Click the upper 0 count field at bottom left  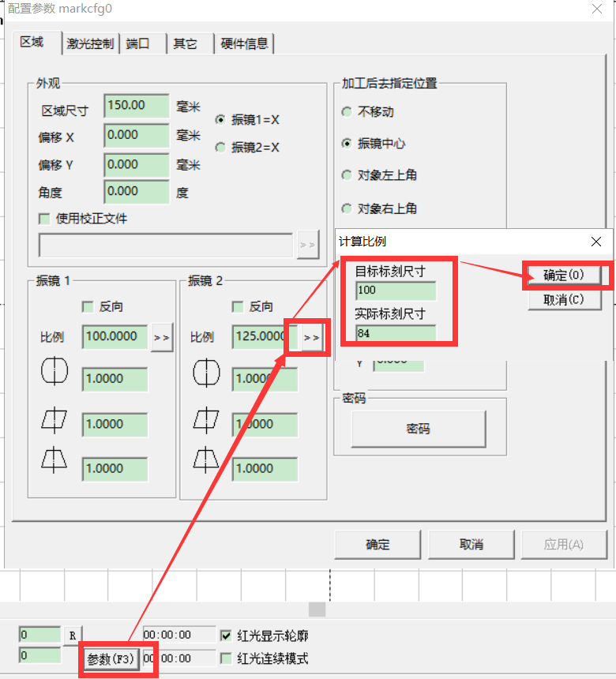pos(39,635)
